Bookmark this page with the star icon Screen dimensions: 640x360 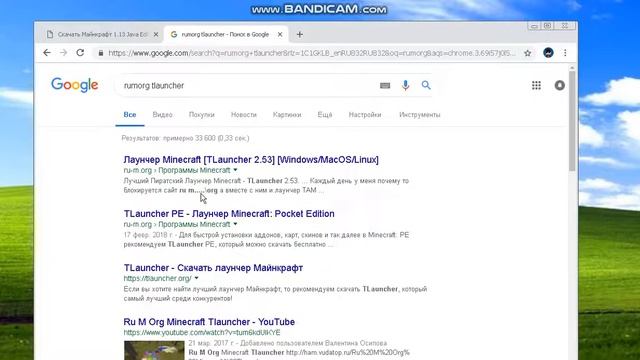click(x=528, y=53)
